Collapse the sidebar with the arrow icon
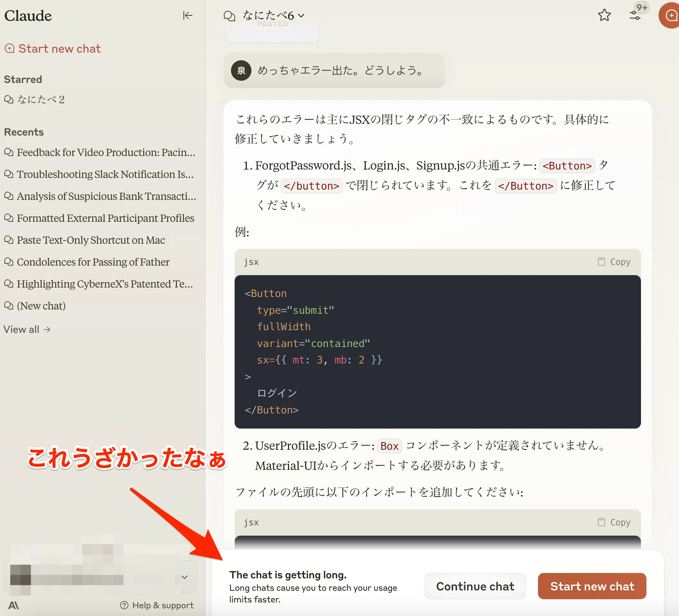This screenshot has height=616, width=679. coord(187,15)
